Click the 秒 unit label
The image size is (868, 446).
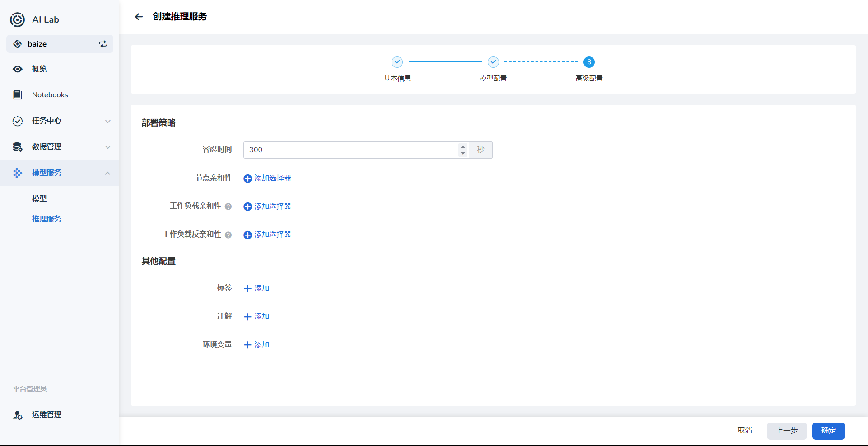tap(481, 150)
